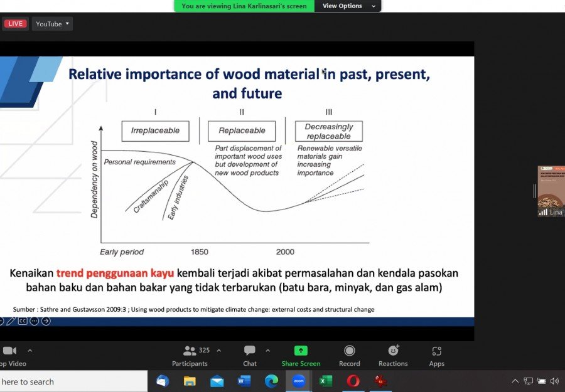This screenshot has height=392, width=565.
Task: Click the 'Early period' axis label
Action: [x=122, y=252]
